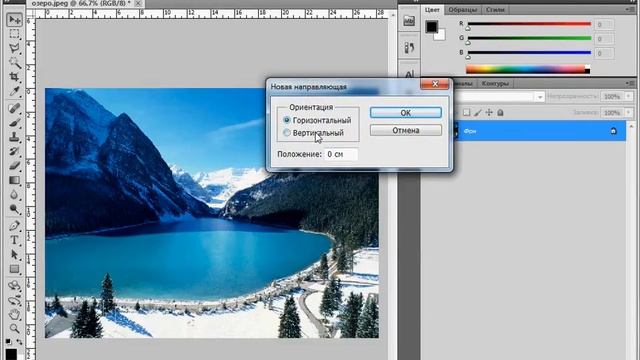The width and height of the screenshot is (640, 360).
Task: Select the Eraser tool
Action: [14, 165]
